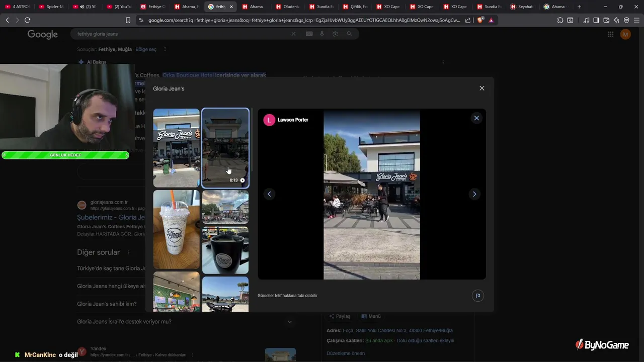Select the iced drink cup thumbnail
The image size is (644, 362).
tap(176, 229)
